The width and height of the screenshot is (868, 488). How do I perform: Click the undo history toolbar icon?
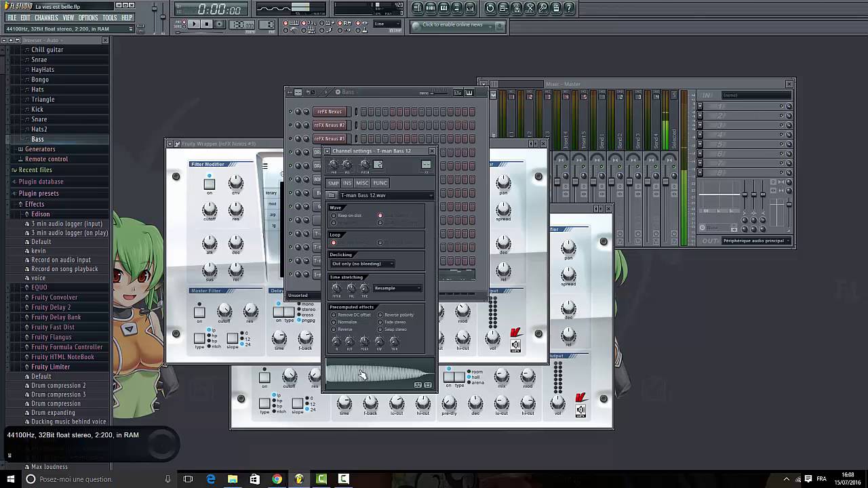click(x=490, y=8)
